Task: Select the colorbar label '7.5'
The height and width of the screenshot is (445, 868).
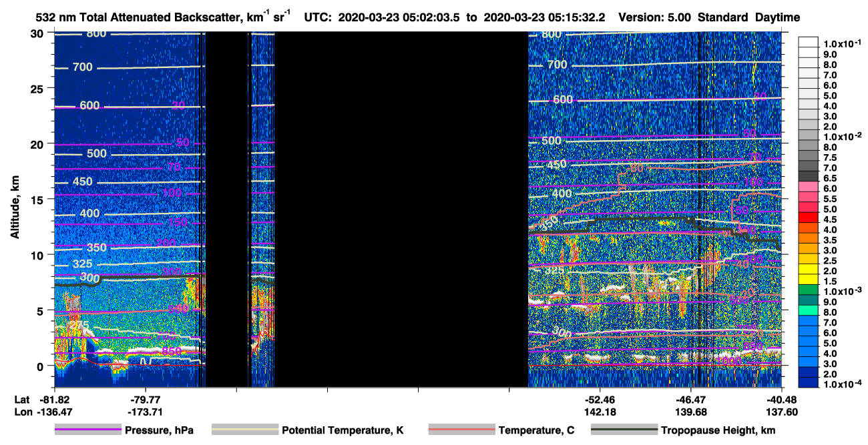Action: 831,157
